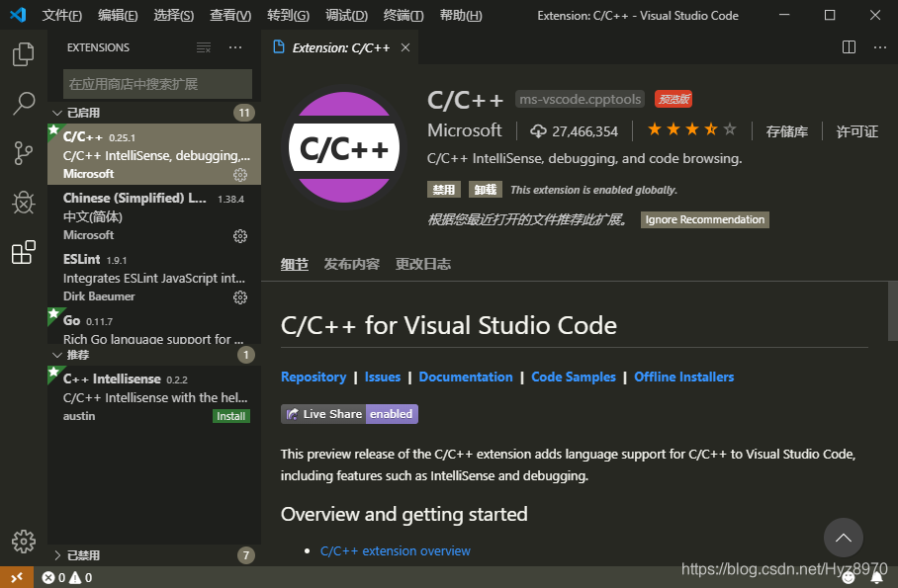Open the Code Samples link
This screenshot has width=898, height=588.
pos(574,377)
